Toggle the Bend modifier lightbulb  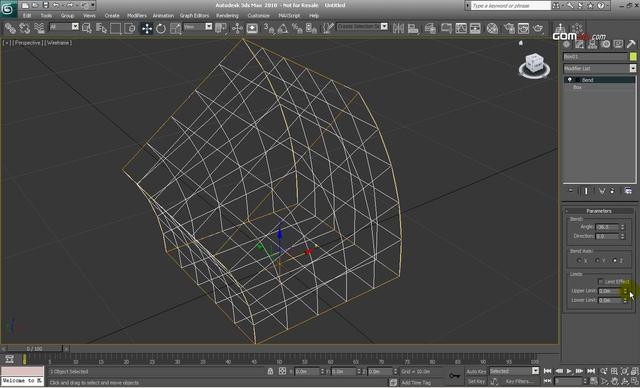(570, 80)
